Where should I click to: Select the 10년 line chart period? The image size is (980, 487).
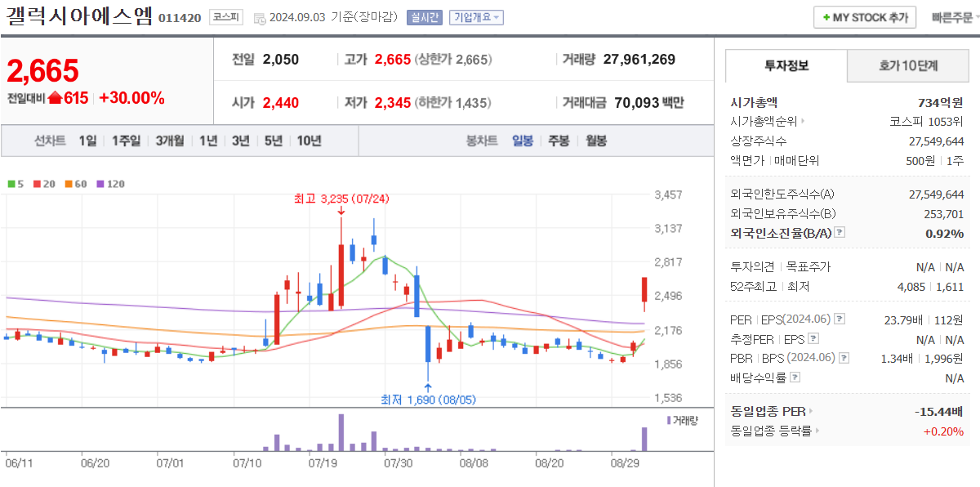(309, 141)
